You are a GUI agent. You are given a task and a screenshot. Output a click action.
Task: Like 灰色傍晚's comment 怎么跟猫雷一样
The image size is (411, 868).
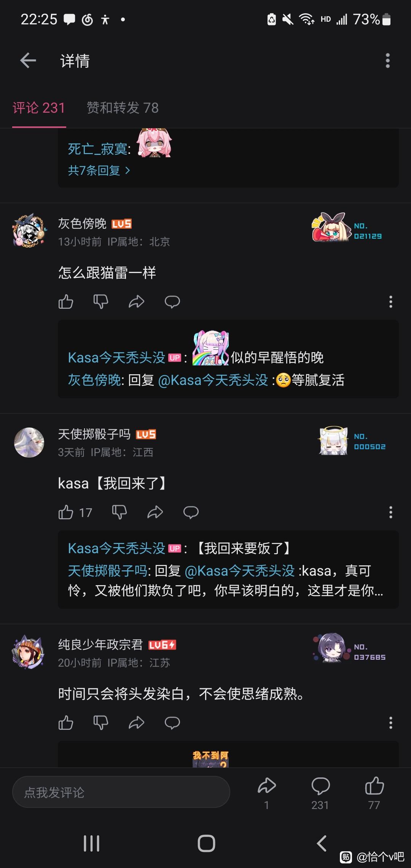click(x=66, y=302)
